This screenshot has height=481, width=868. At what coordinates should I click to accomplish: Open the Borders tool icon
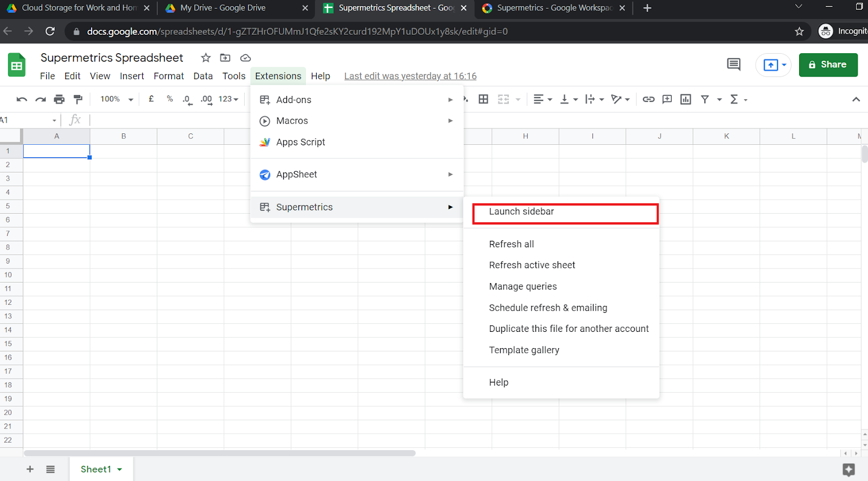pos(483,99)
